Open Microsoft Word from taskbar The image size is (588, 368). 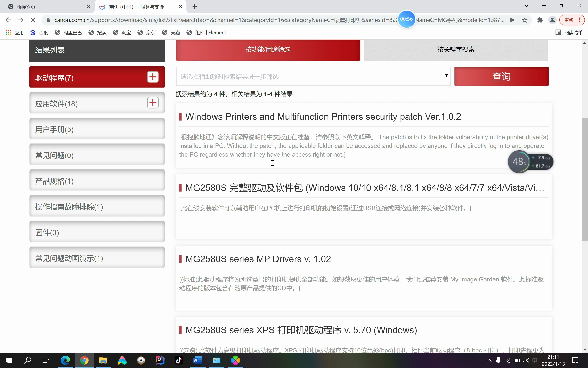(198, 360)
